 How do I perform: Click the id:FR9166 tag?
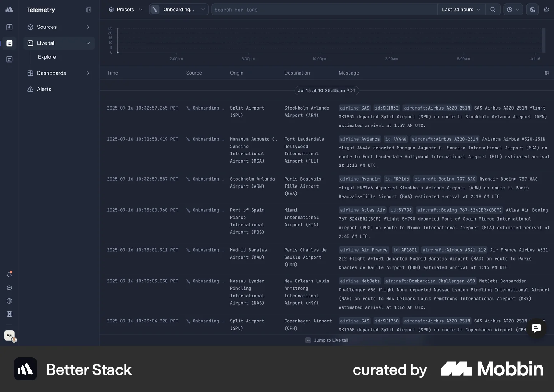click(397, 179)
